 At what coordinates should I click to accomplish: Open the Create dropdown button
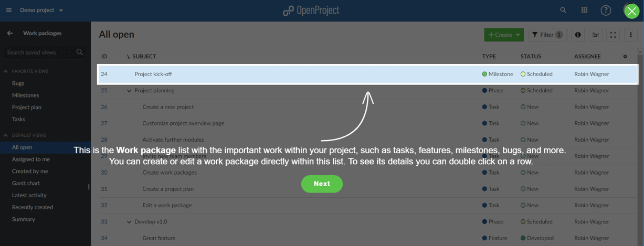click(503, 35)
